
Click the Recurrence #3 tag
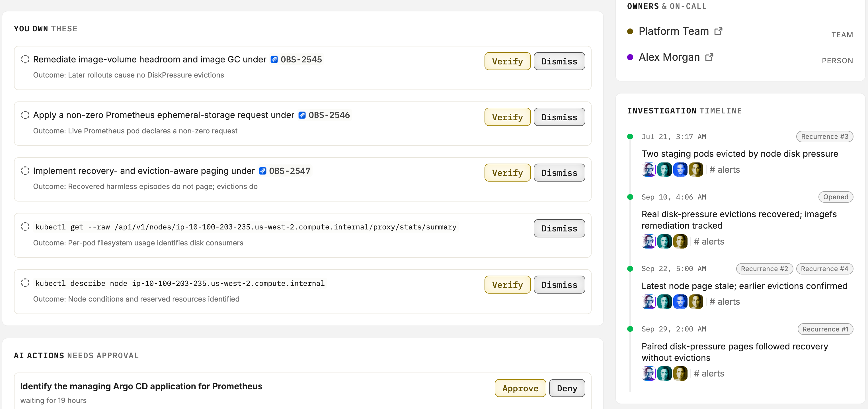point(824,137)
